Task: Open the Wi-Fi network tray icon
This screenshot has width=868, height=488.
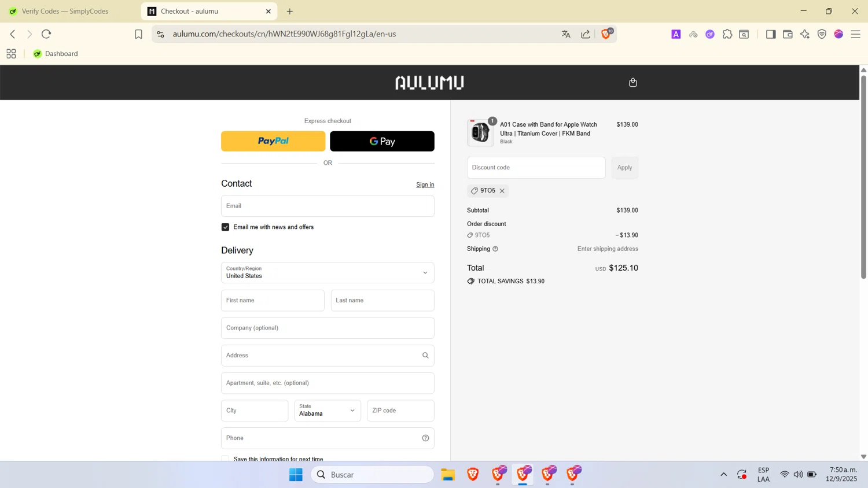Action: click(x=785, y=475)
